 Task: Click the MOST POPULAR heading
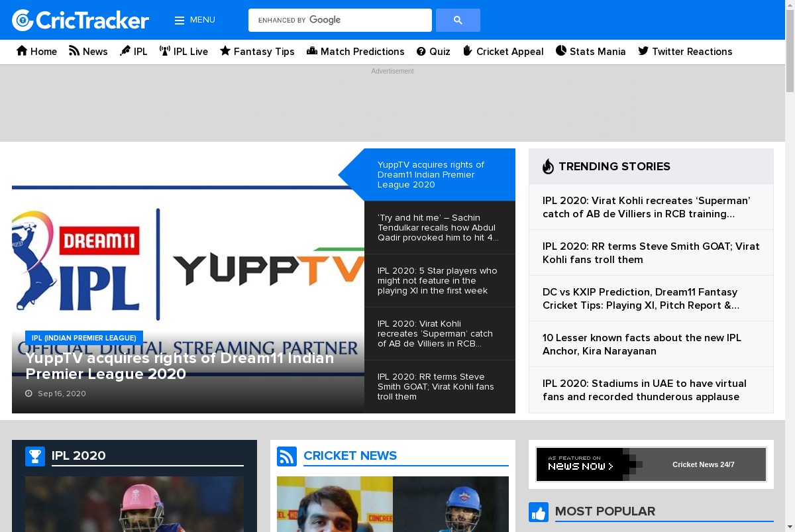pos(605,511)
